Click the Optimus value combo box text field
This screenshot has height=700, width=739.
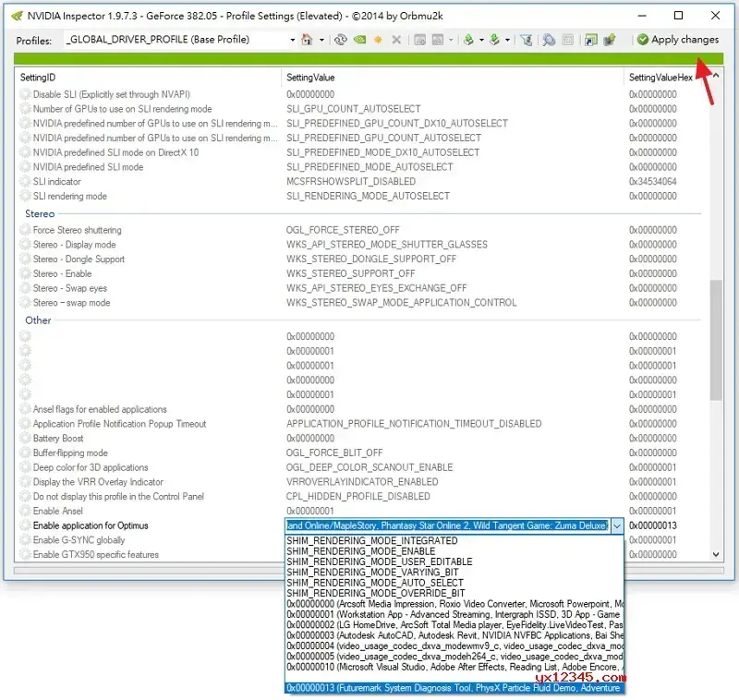448,525
